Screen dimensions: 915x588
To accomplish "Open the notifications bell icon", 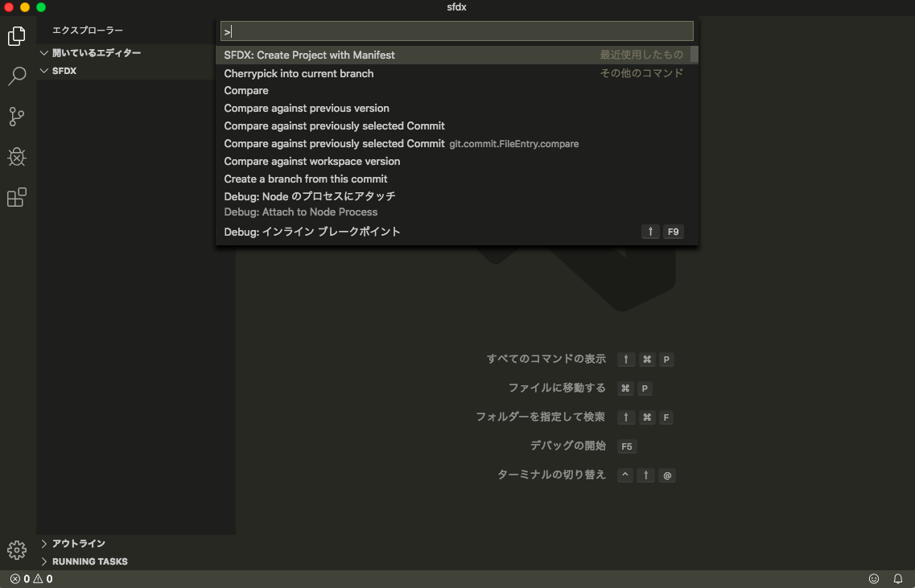I will point(898,578).
